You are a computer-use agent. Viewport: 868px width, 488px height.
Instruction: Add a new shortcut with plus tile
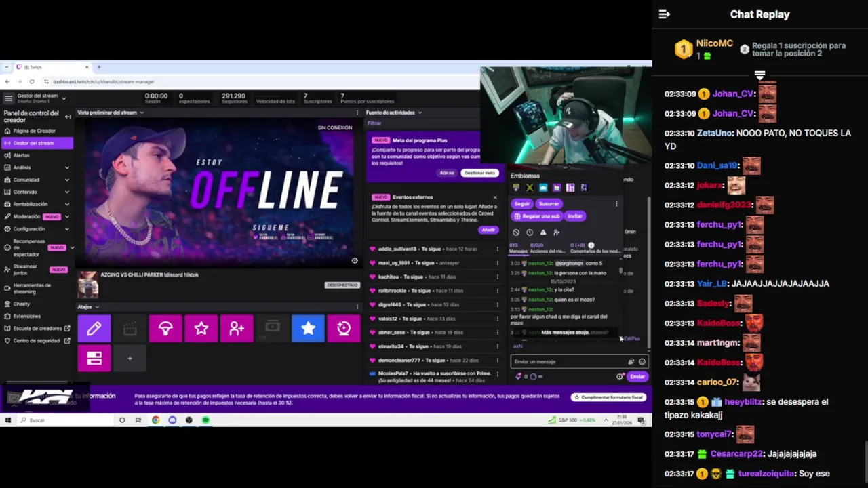(130, 358)
